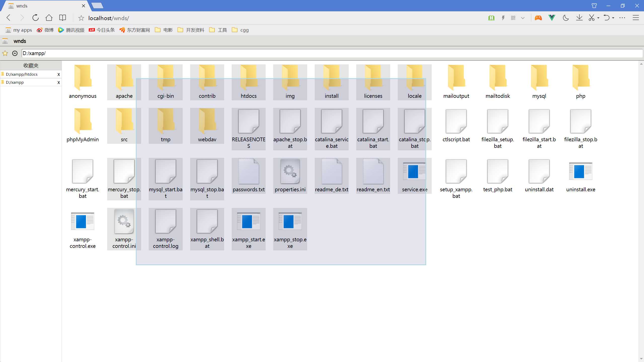The image size is (644, 362).
Task: Select the mailoutput folder
Action: click(456, 82)
